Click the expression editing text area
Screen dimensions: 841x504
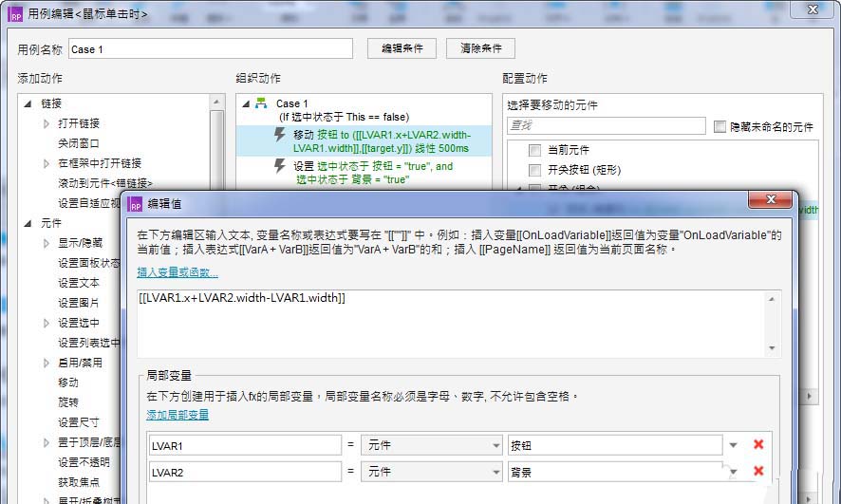tap(451, 324)
